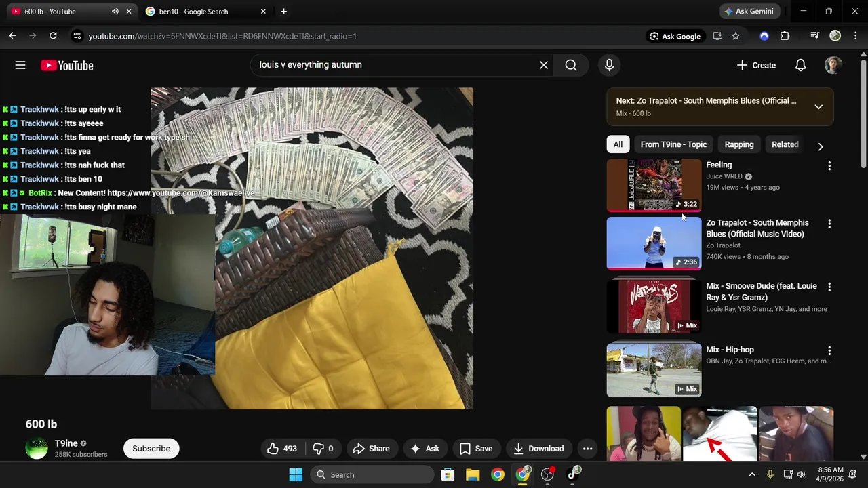This screenshot has height=488, width=868.
Task: Click Zo Trapalot - South Memphis Blues title
Action: tap(757, 228)
